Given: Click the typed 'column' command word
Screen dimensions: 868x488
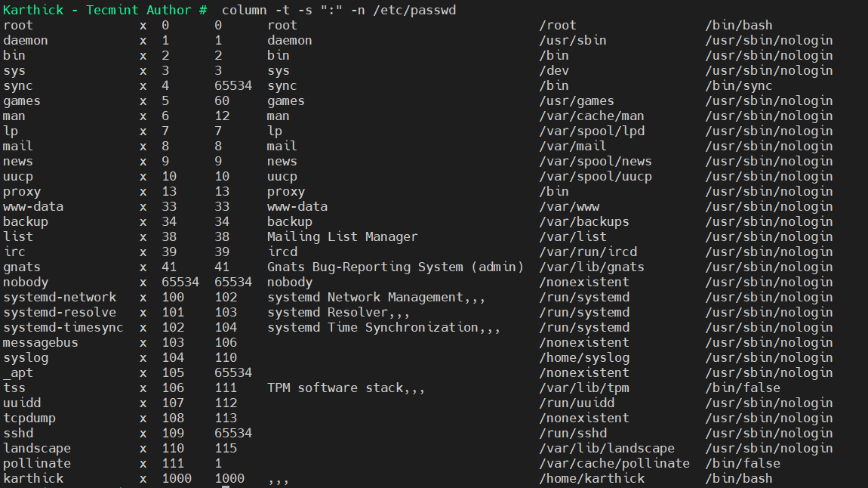Looking at the screenshot, I should (x=245, y=10).
